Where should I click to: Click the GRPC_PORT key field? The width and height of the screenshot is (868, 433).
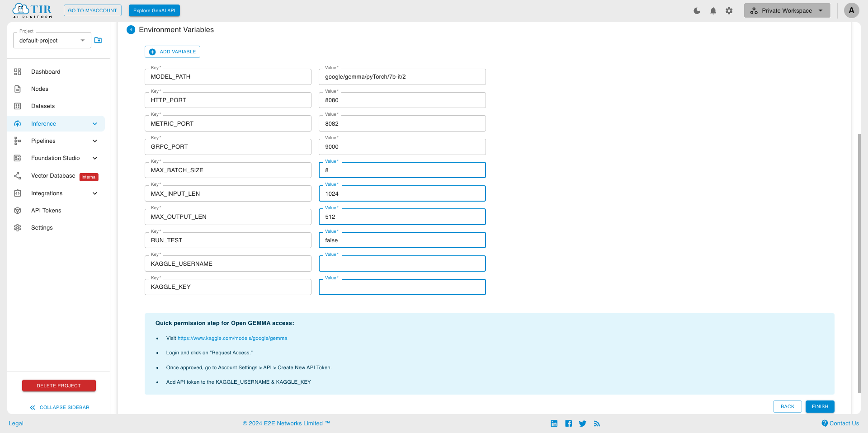pos(228,147)
